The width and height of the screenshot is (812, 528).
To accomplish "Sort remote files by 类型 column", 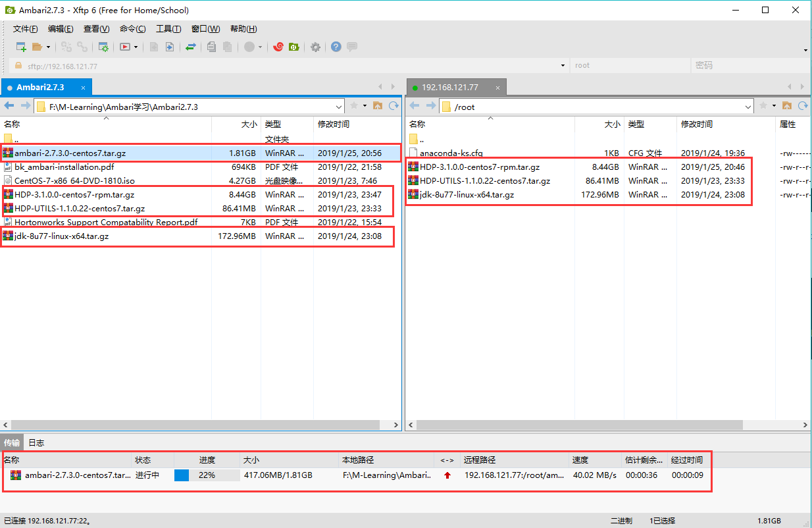I will point(650,124).
